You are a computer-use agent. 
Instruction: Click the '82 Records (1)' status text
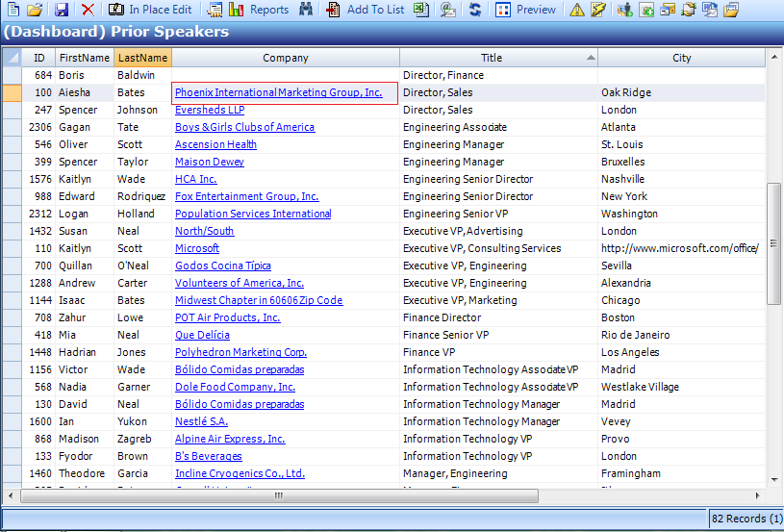pos(746,519)
